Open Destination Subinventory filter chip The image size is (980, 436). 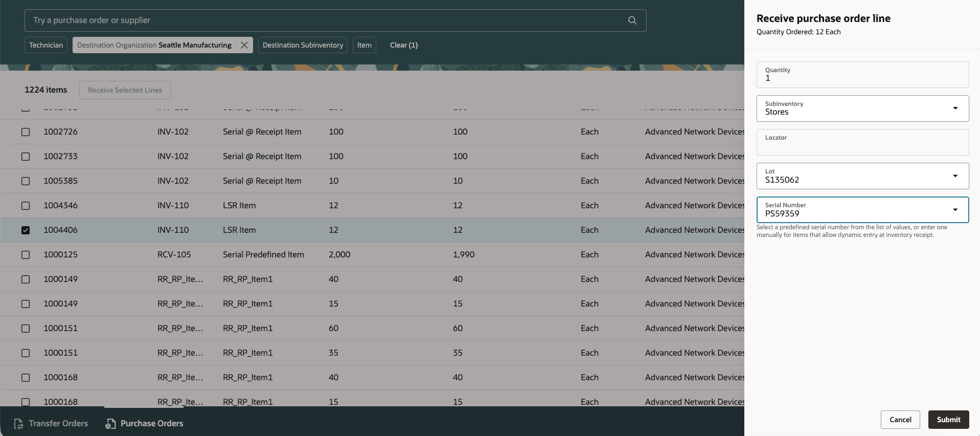[303, 45]
